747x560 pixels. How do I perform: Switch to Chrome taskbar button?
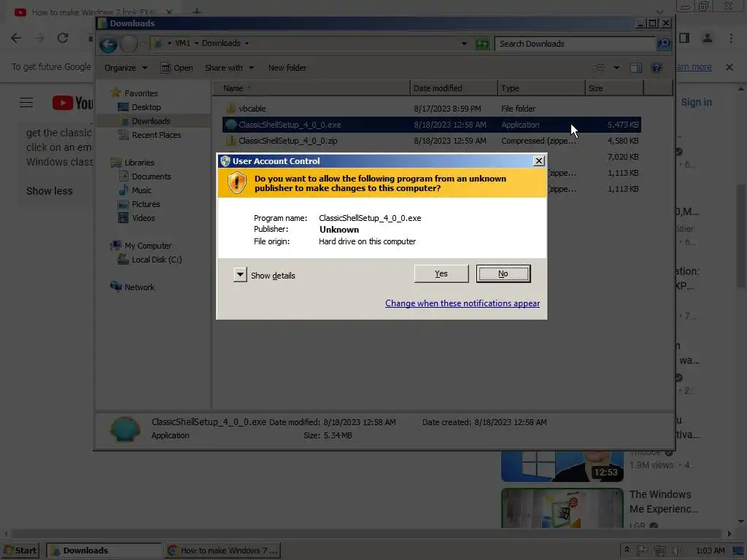[x=223, y=551]
